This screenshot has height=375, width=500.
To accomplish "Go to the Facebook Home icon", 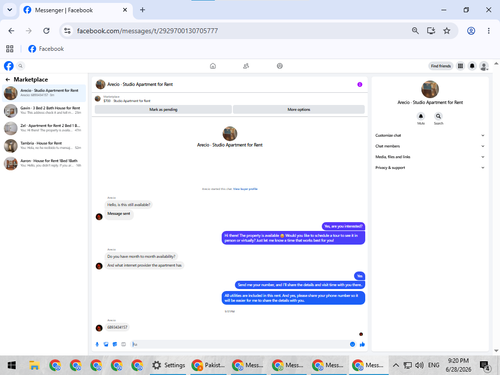I will click(x=213, y=66).
